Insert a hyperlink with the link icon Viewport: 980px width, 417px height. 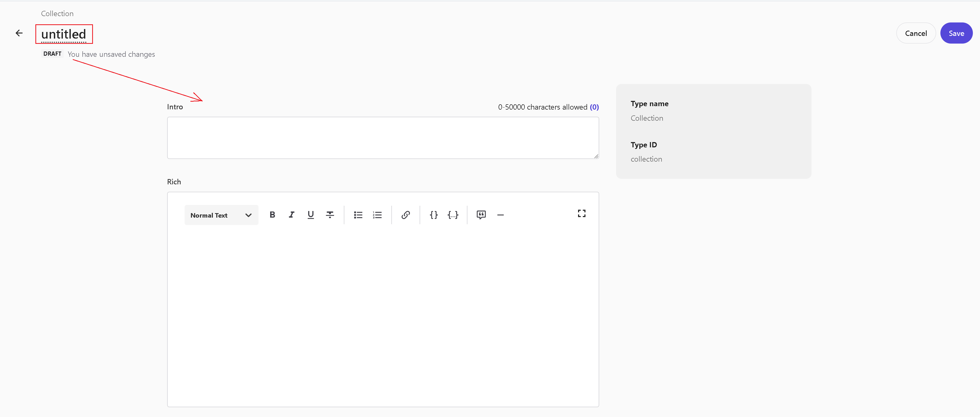click(406, 215)
